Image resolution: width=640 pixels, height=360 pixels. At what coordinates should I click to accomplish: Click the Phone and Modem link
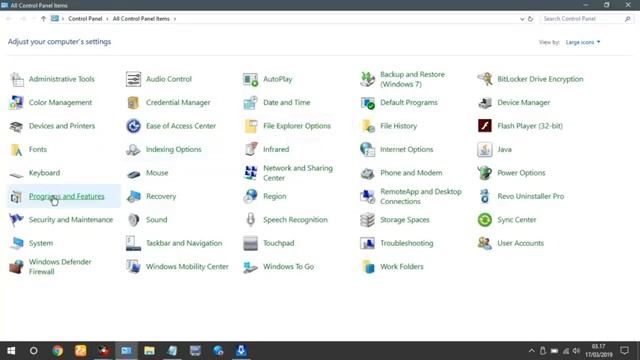pyautogui.click(x=411, y=173)
